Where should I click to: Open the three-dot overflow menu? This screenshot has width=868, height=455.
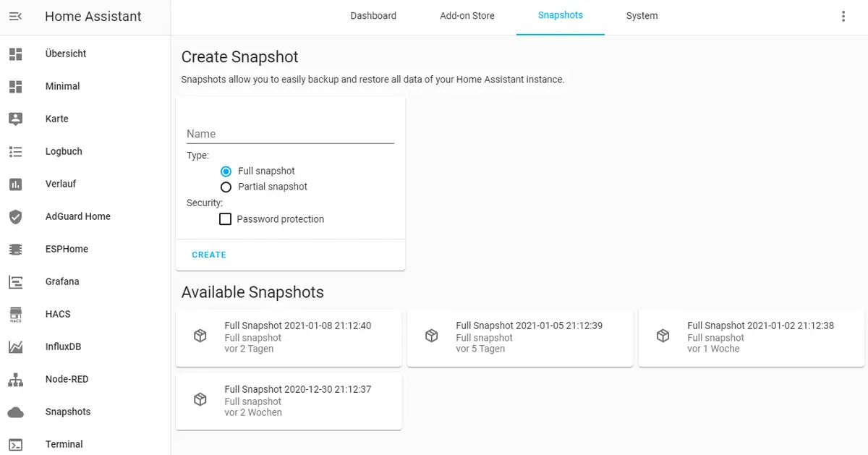coord(843,16)
